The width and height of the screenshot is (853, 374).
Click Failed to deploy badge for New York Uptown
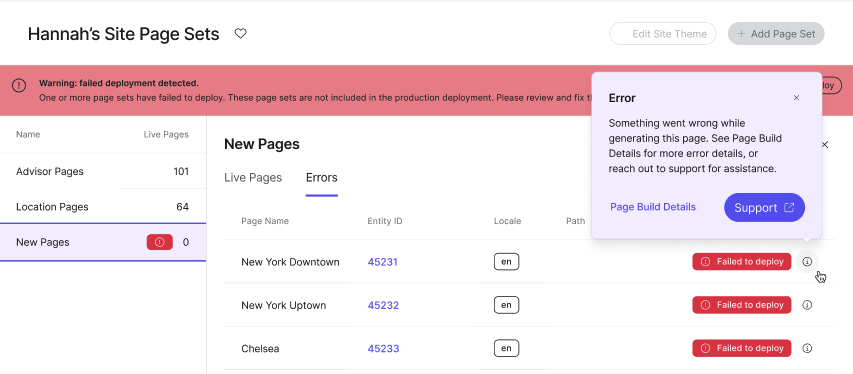[x=741, y=305]
